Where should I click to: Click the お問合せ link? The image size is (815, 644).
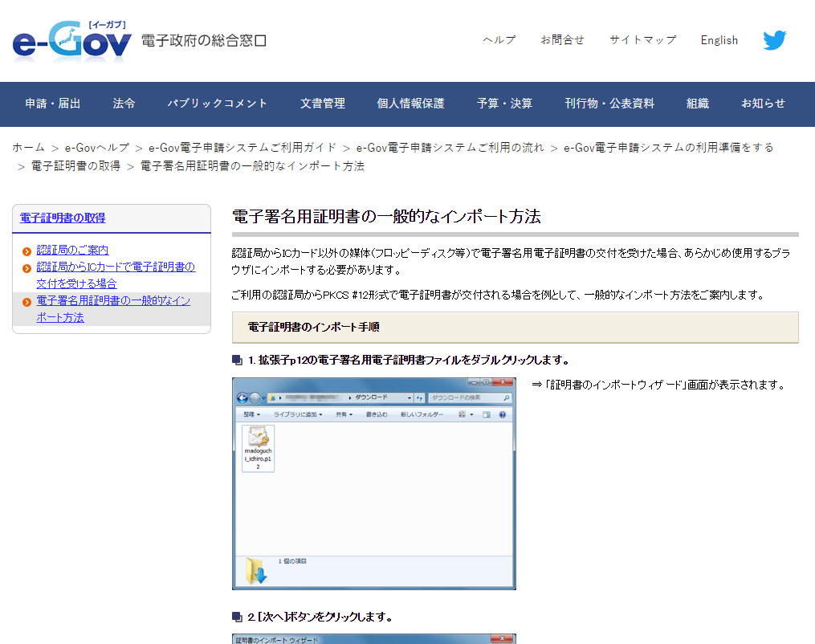(562, 40)
